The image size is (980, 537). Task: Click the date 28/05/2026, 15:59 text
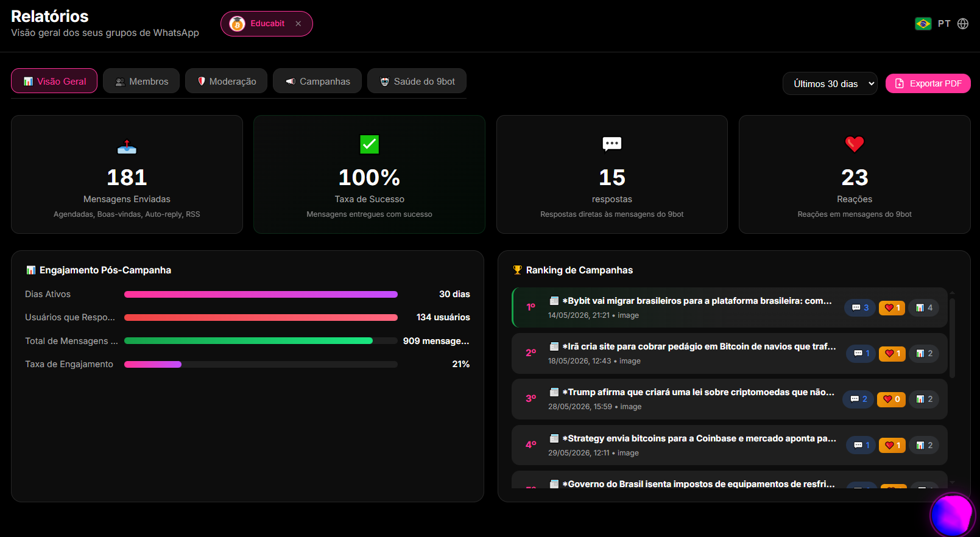[x=580, y=407]
